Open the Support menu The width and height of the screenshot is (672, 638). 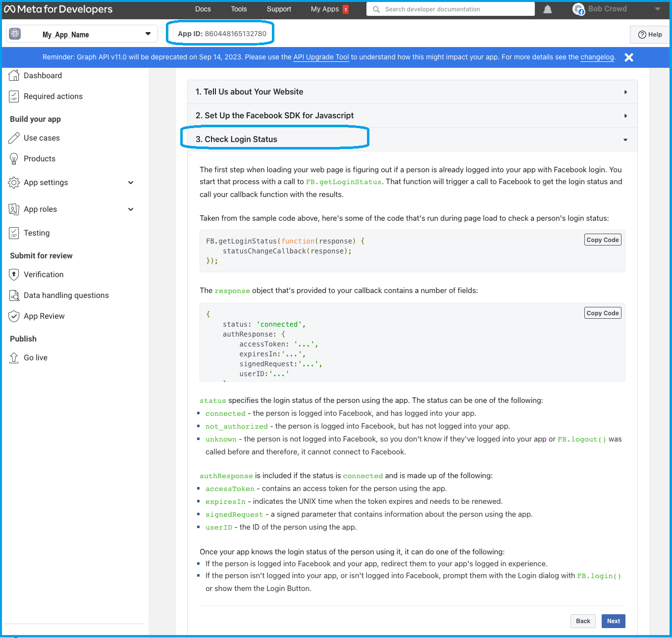tap(279, 9)
